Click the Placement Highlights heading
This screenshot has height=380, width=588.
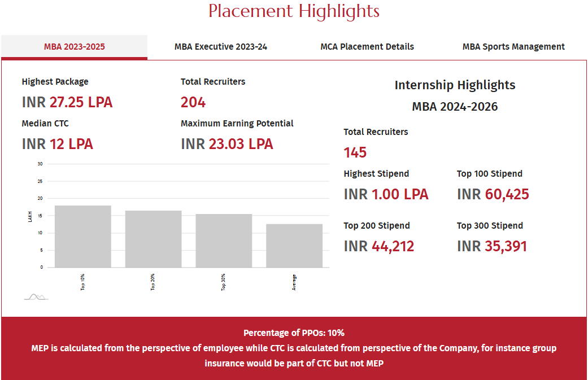coord(294,11)
